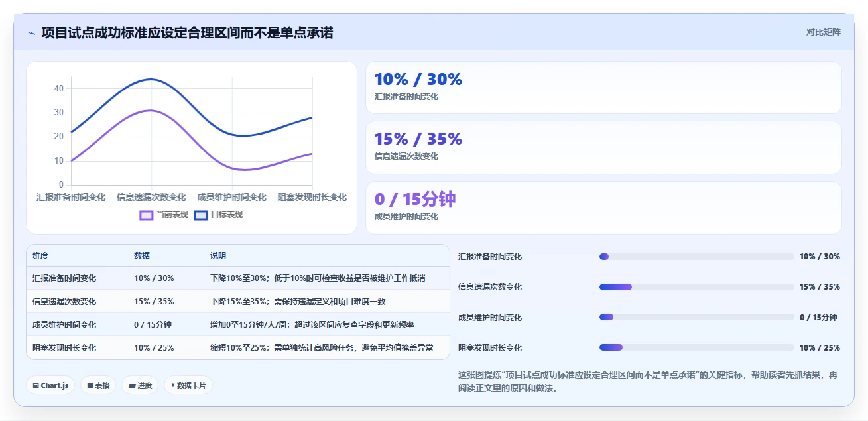Click the 数据卡片 tag chip
Image resolution: width=868 pixels, height=421 pixels.
click(x=188, y=385)
